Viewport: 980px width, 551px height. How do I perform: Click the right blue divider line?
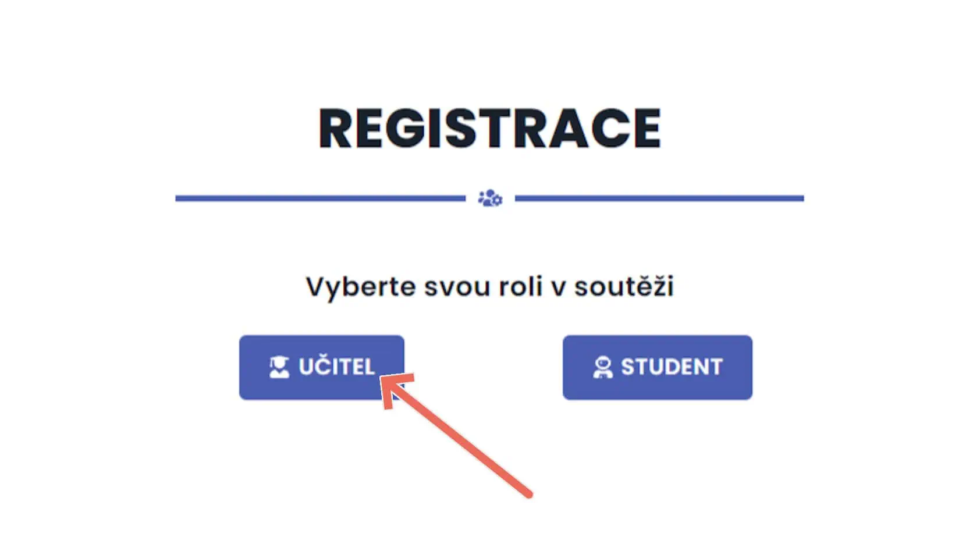point(659,198)
